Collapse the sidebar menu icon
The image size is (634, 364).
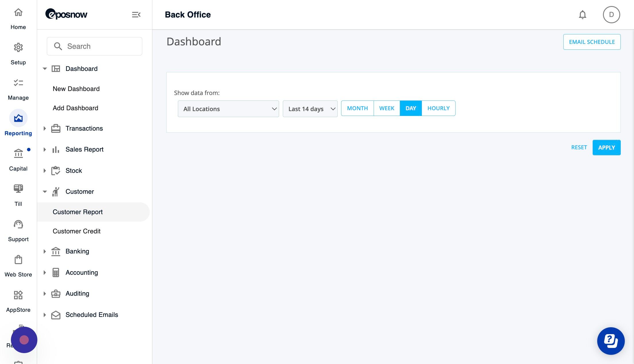pyautogui.click(x=136, y=15)
